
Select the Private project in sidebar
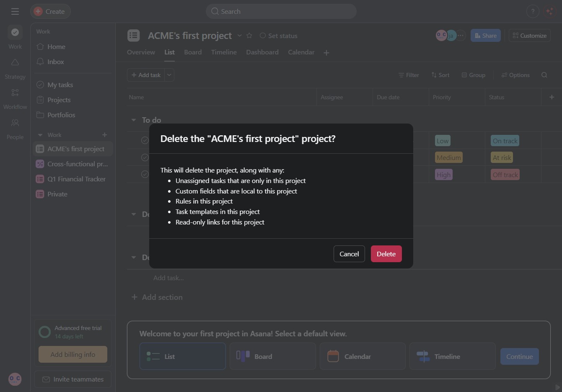[72, 194]
